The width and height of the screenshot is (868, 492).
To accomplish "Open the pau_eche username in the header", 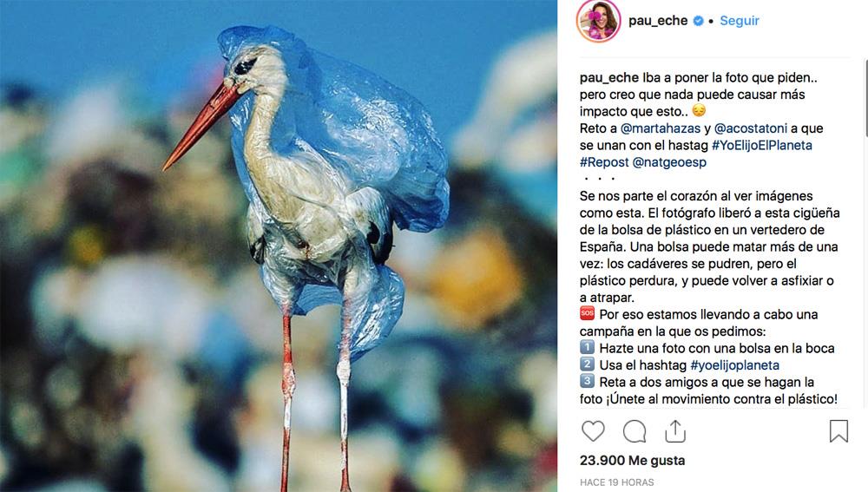I will point(658,21).
